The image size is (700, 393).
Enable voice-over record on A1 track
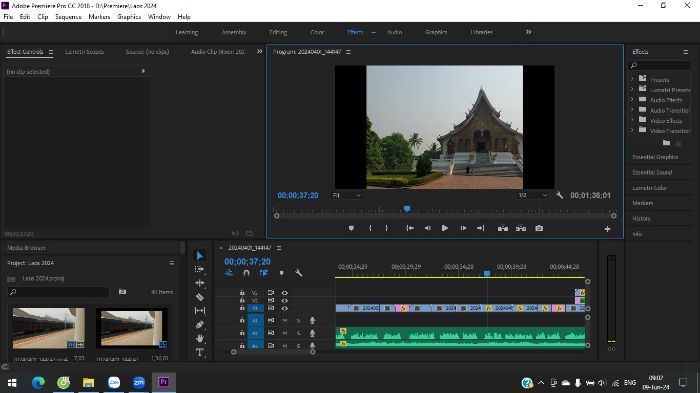pos(312,320)
